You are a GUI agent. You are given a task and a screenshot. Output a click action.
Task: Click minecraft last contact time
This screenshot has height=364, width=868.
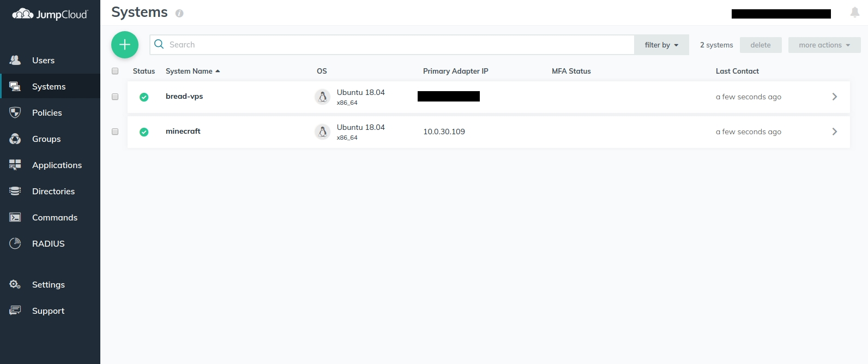pos(749,132)
